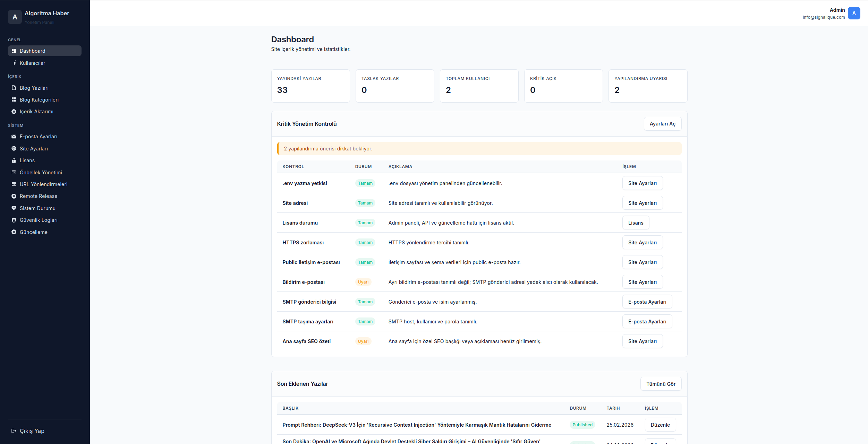Click the Güvenlik Logları shield icon

pyautogui.click(x=14, y=220)
